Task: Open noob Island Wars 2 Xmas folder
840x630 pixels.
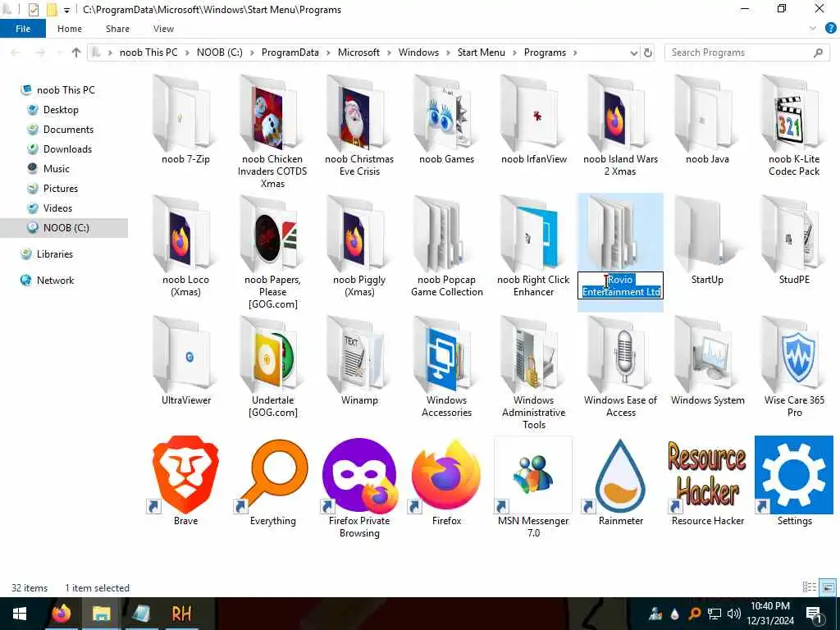Action: click(x=620, y=126)
